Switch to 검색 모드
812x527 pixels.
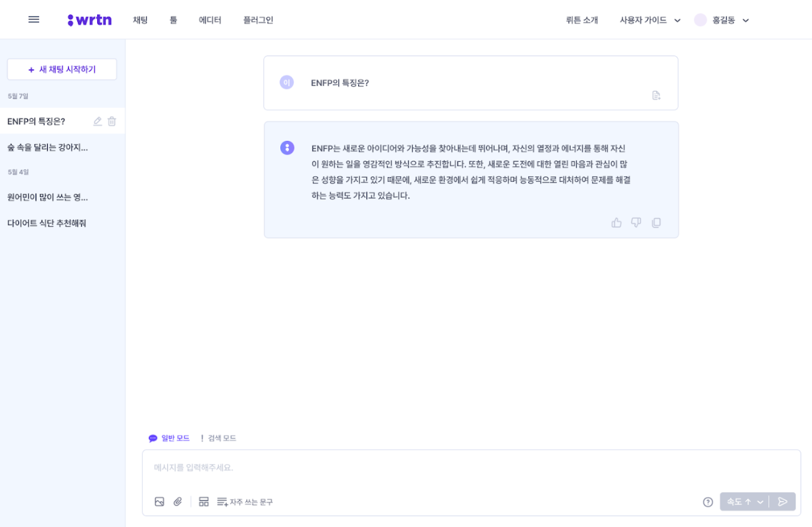pos(218,438)
